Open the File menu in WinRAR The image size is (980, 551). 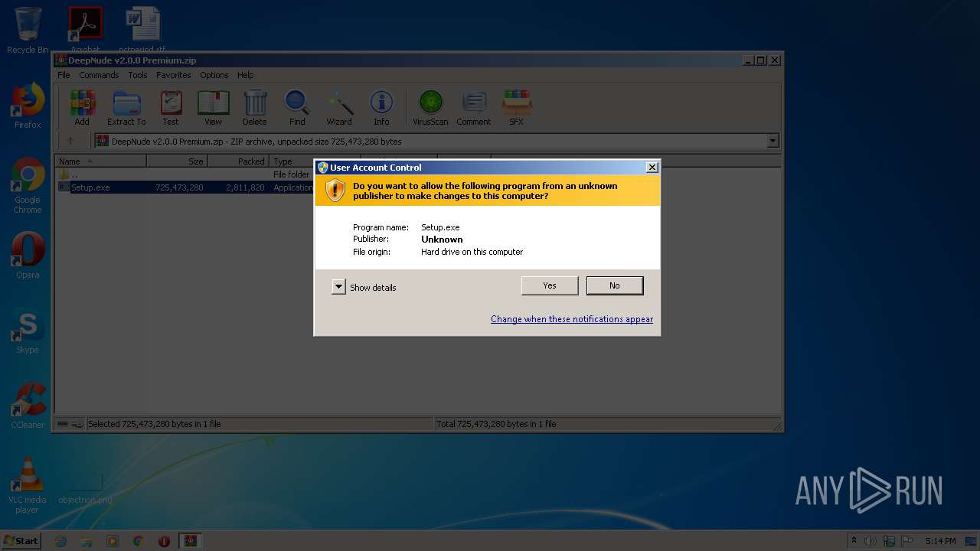click(x=64, y=75)
